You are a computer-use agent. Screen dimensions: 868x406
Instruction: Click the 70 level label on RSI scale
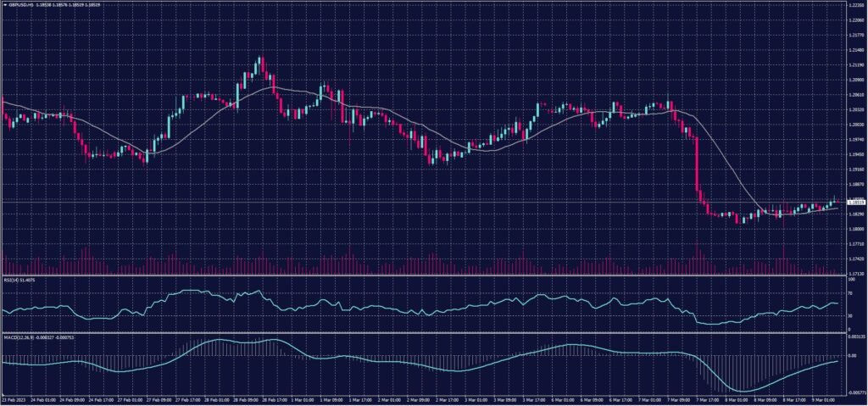tap(850, 292)
